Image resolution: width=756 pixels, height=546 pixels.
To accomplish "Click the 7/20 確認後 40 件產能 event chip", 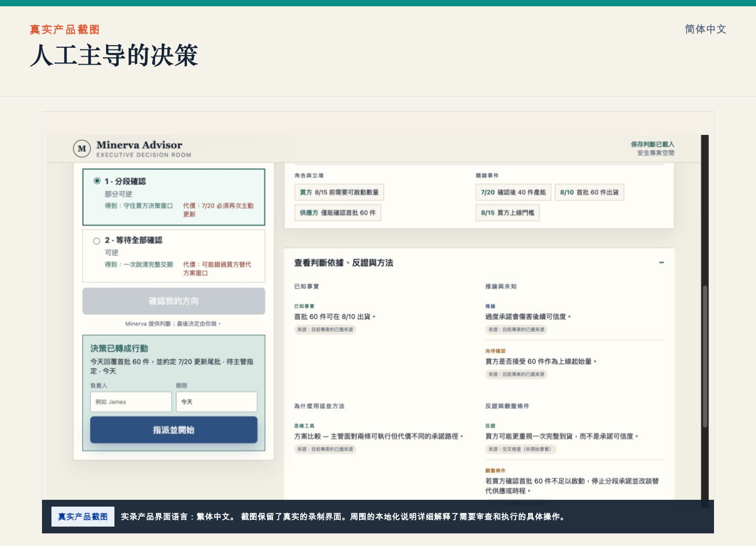I will 513,192.
